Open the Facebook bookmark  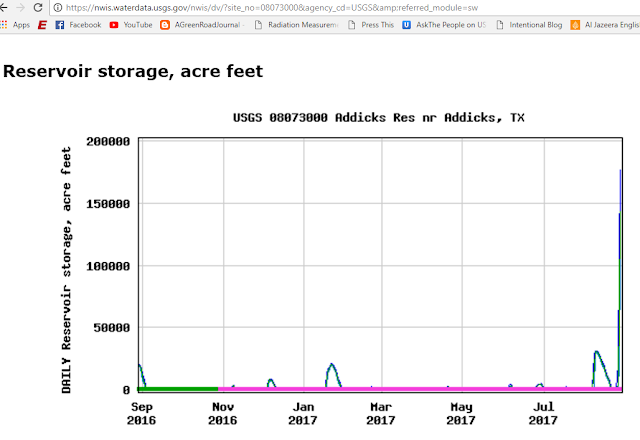click(x=78, y=25)
